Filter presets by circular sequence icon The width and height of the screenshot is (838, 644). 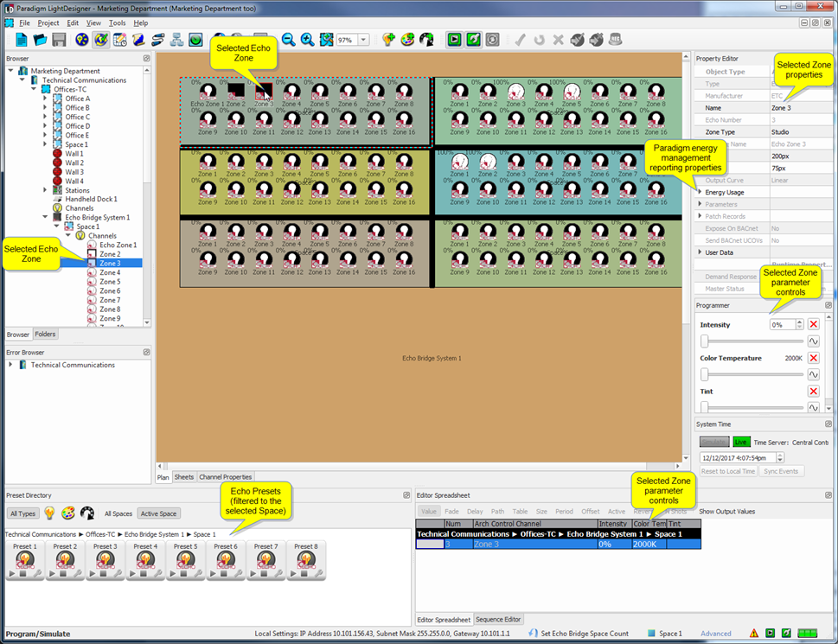[x=87, y=513]
